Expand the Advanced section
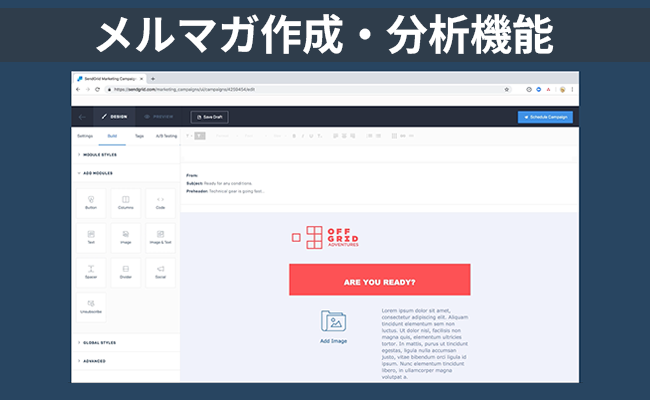This screenshot has width=650, height=400. point(92,361)
